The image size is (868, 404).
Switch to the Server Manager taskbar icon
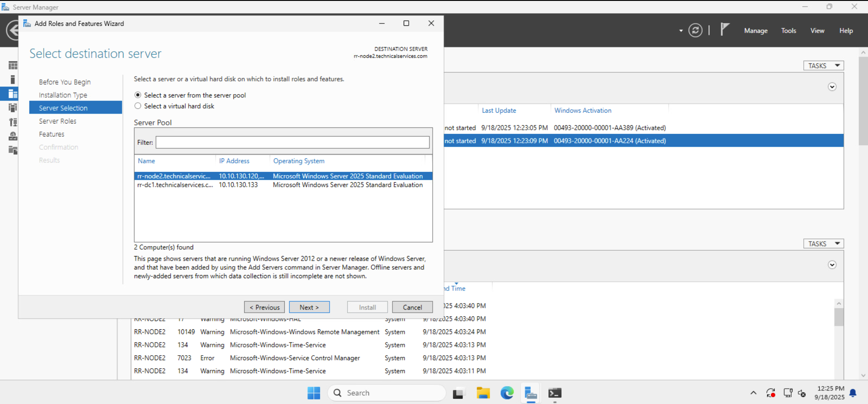click(531, 393)
